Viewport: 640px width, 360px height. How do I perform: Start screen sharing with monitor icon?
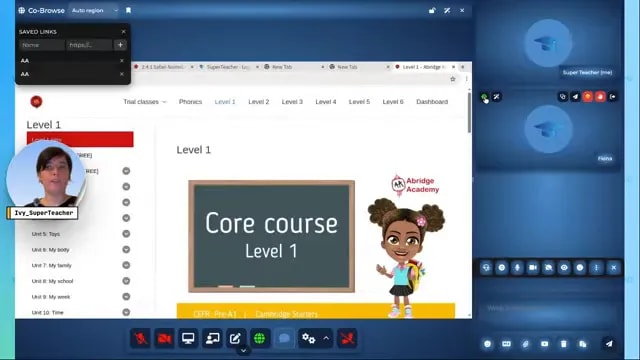188,338
